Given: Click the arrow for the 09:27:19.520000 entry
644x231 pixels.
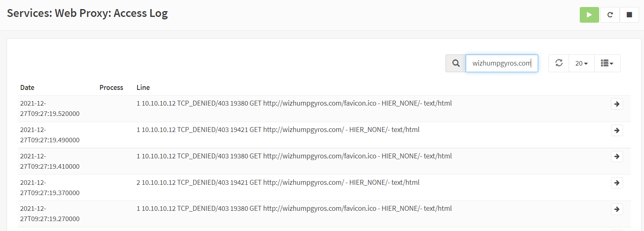Looking at the screenshot, I should tap(617, 104).
